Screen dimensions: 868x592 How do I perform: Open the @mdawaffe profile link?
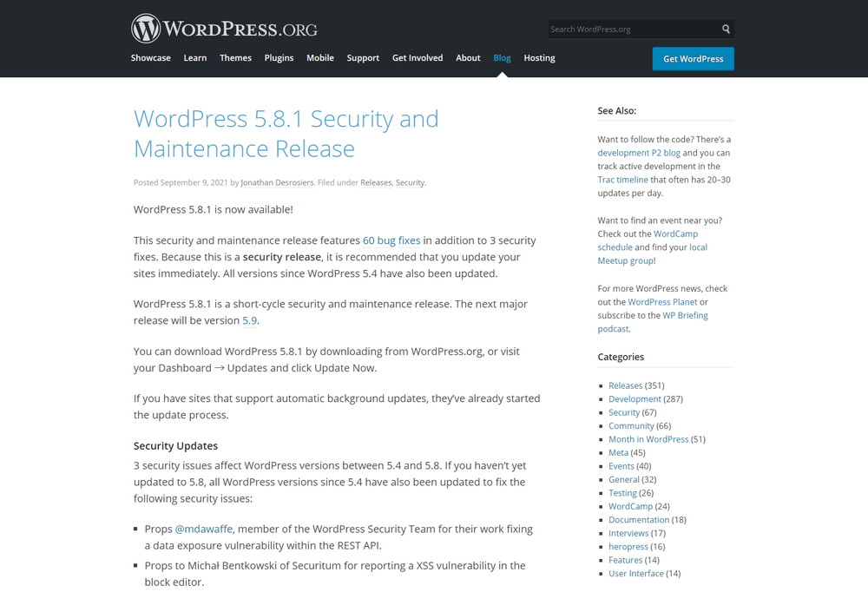point(204,529)
